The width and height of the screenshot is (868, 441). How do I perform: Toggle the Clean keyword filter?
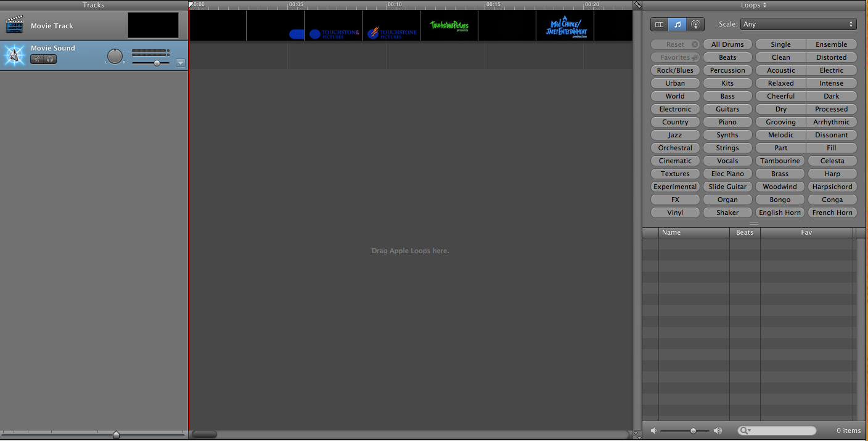point(780,57)
